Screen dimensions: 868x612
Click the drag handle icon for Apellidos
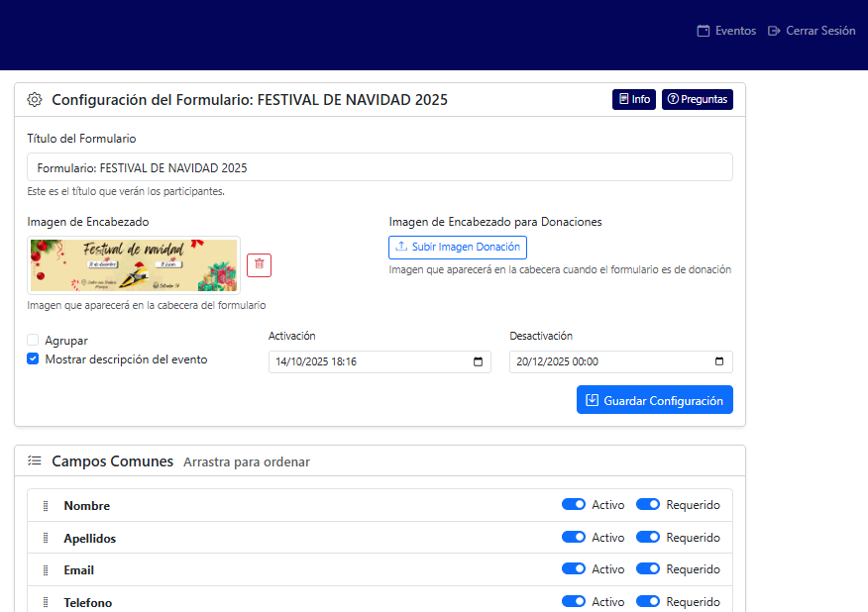pos(45,539)
